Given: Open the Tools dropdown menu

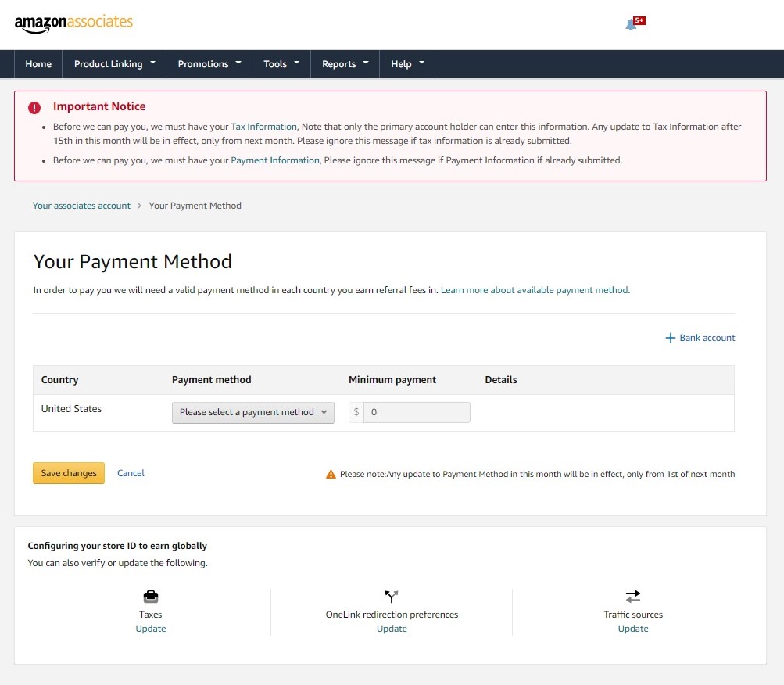Looking at the screenshot, I should [281, 64].
